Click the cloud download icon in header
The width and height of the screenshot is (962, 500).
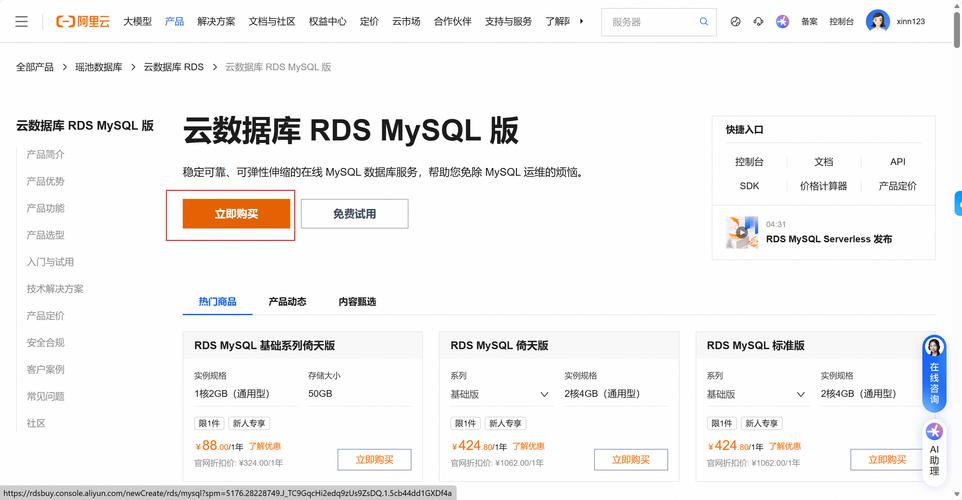point(758,21)
